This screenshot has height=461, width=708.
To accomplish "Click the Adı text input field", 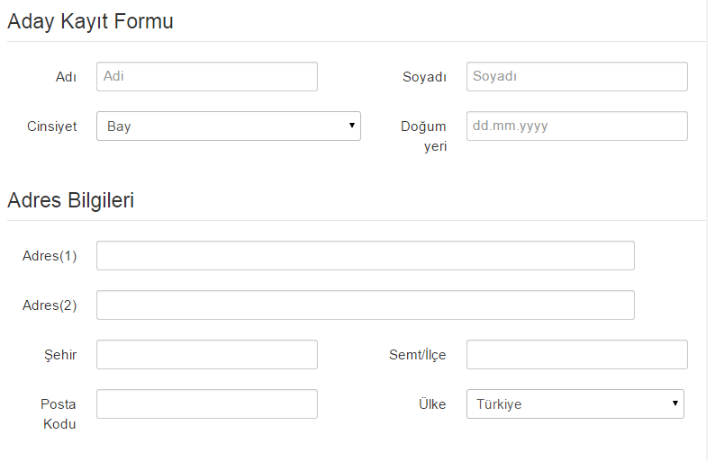I will point(207,77).
